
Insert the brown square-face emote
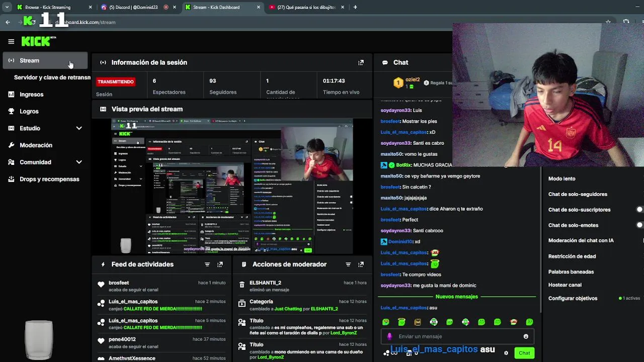click(418, 322)
